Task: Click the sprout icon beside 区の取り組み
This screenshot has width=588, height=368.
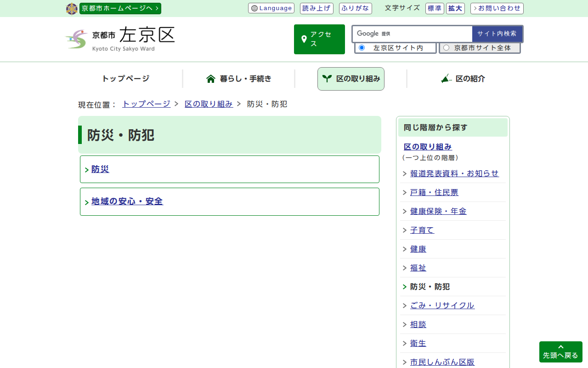Action: tap(327, 79)
